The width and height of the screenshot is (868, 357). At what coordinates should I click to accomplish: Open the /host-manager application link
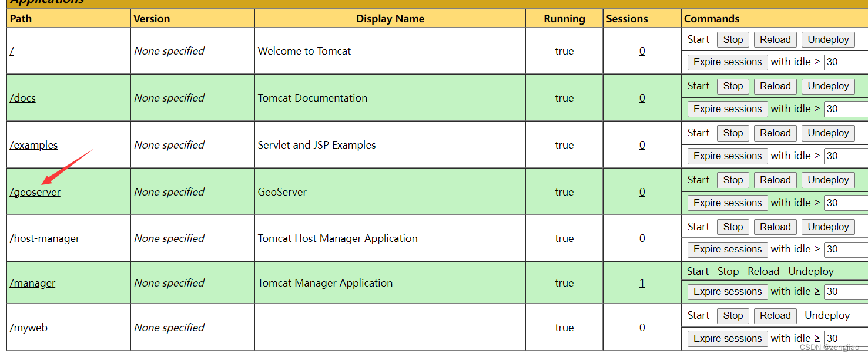(45, 238)
